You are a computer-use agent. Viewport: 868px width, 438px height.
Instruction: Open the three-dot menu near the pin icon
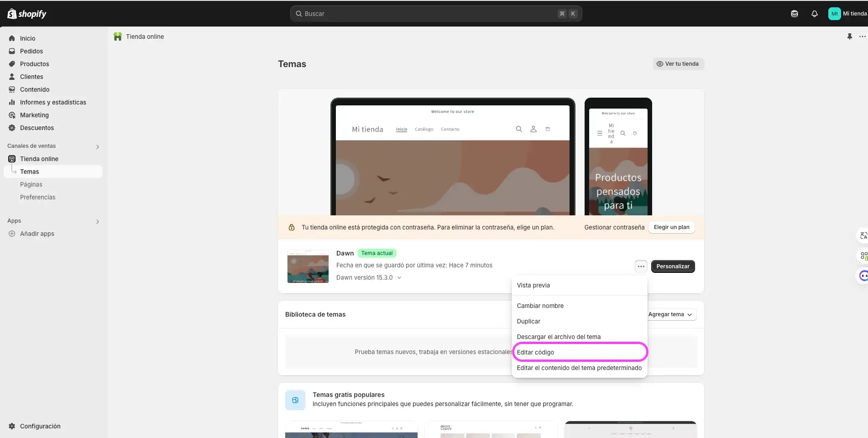863,36
